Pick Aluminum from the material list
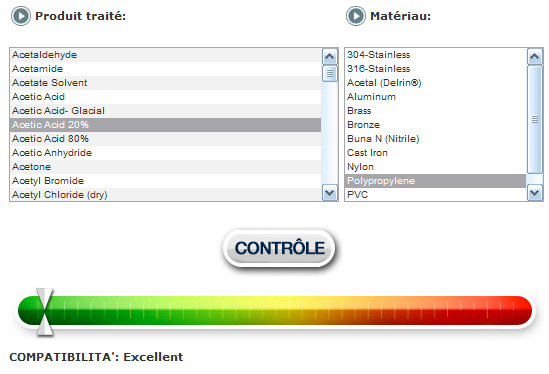 click(436, 97)
